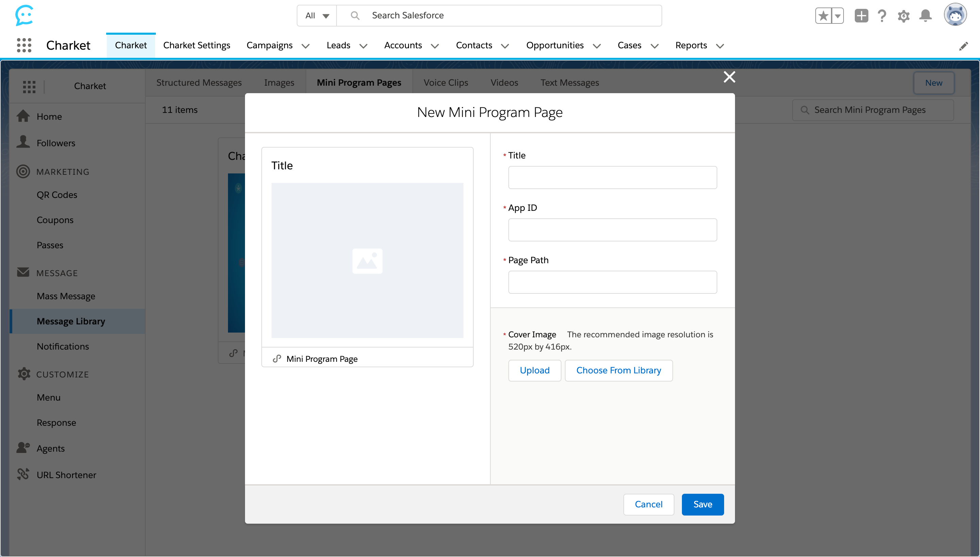The height and width of the screenshot is (557, 980).
Task: Expand the Leads tab chevron
Action: pyautogui.click(x=363, y=46)
